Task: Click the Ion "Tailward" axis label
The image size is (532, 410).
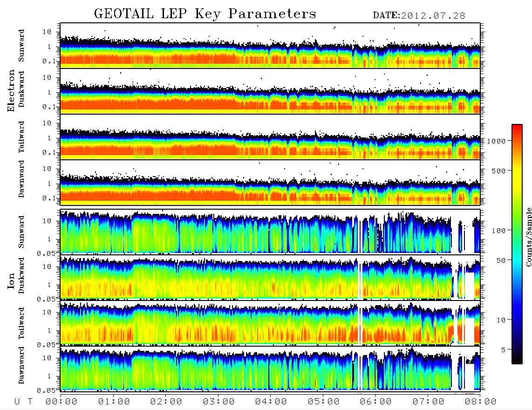Action: coord(21,323)
